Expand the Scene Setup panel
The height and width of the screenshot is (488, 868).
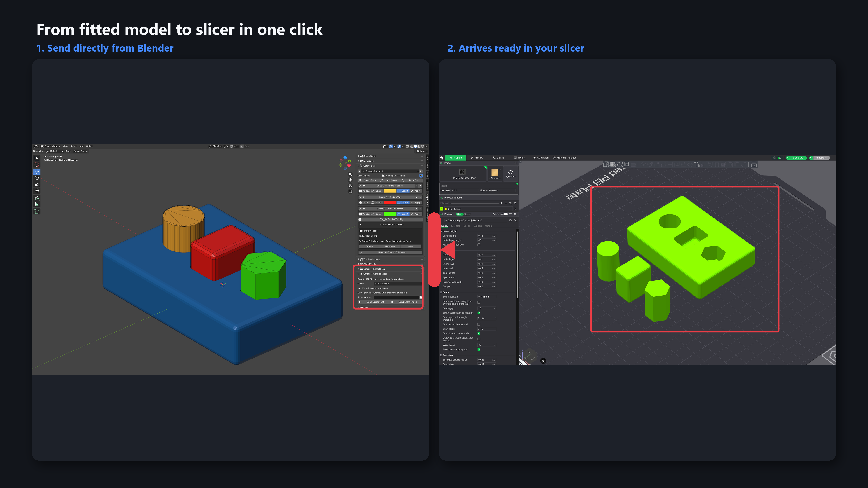390,156
